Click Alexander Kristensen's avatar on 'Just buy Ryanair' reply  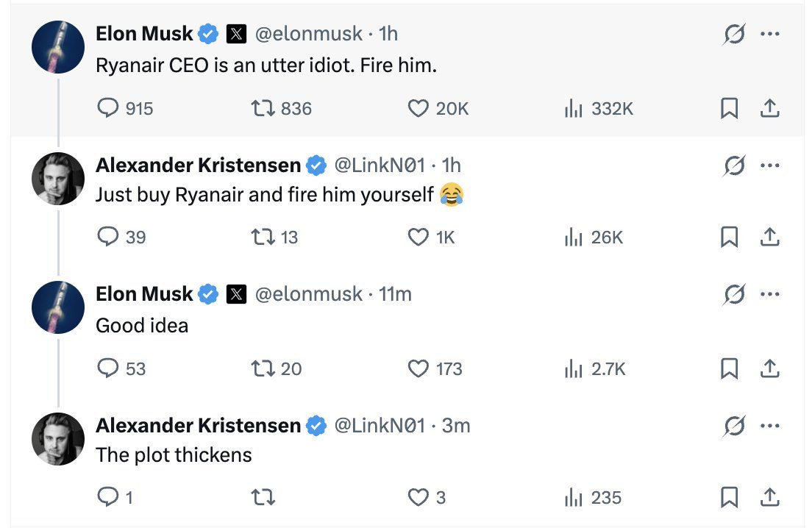58,178
